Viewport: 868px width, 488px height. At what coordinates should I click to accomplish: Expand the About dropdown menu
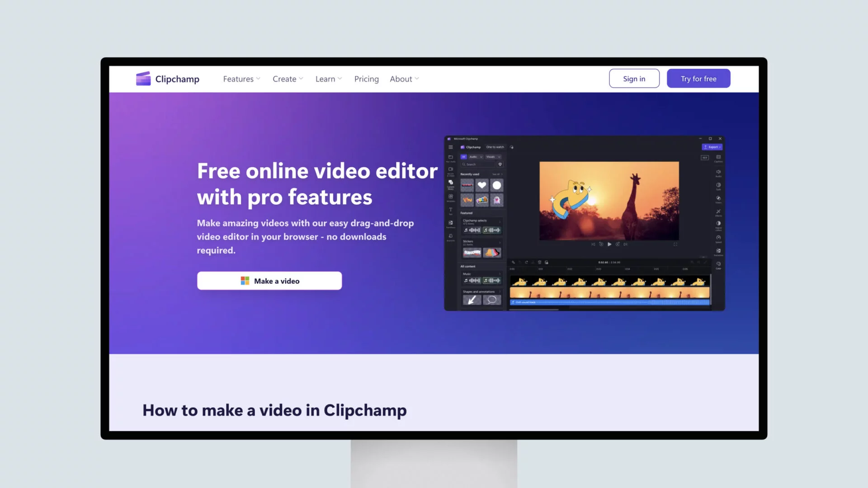click(x=404, y=78)
